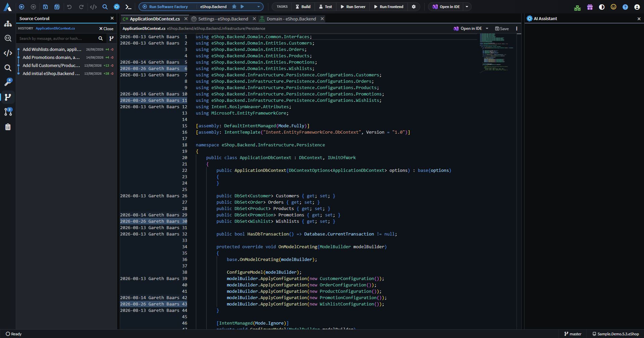Click the blue help question mark icon
644x338 pixels.
(625, 7)
